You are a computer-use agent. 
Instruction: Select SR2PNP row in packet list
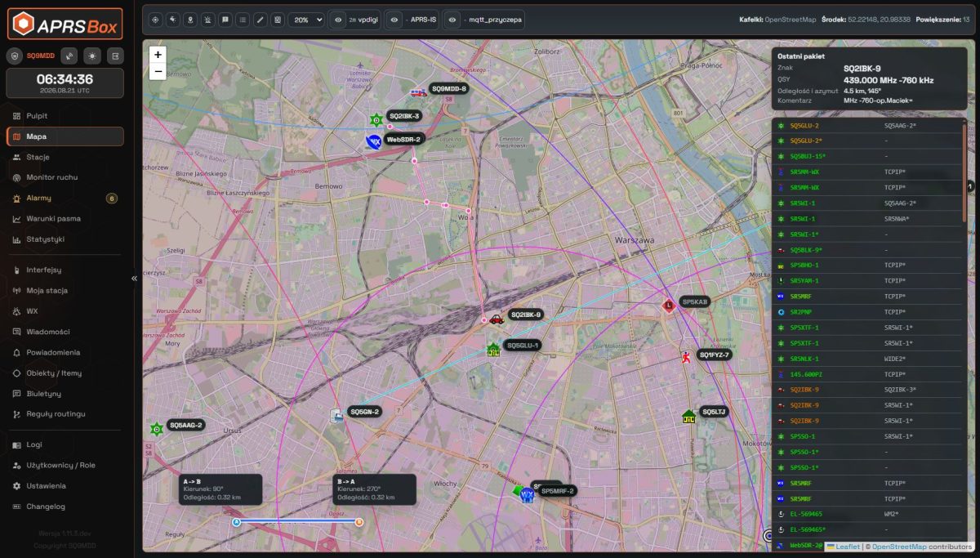click(868, 312)
